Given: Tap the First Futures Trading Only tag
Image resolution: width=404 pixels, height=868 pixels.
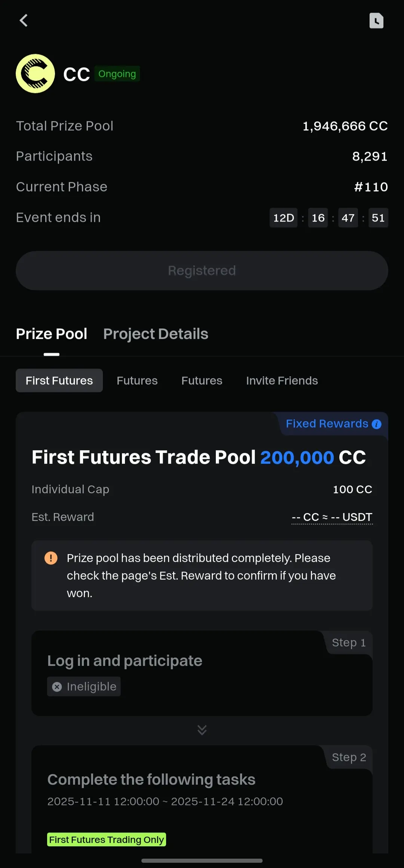Looking at the screenshot, I should pos(107,840).
